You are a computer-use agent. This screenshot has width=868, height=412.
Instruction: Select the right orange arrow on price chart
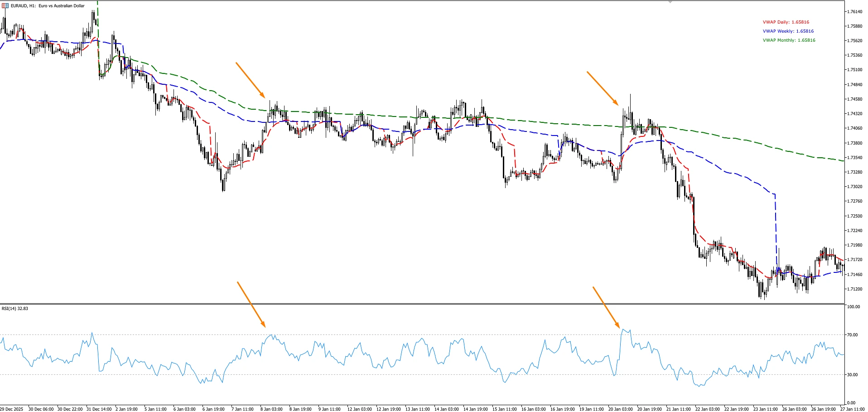click(602, 88)
